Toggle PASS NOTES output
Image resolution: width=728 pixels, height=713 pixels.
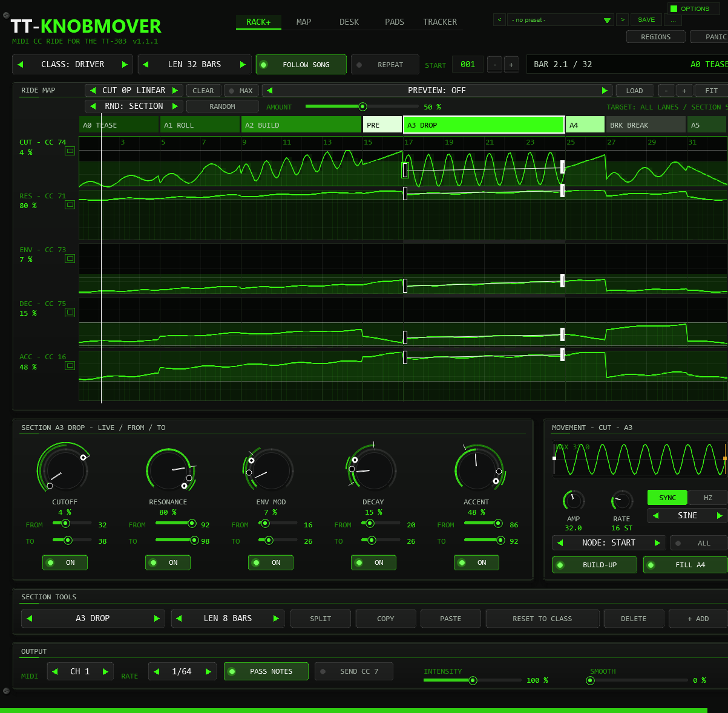click(x=266, y=671)
